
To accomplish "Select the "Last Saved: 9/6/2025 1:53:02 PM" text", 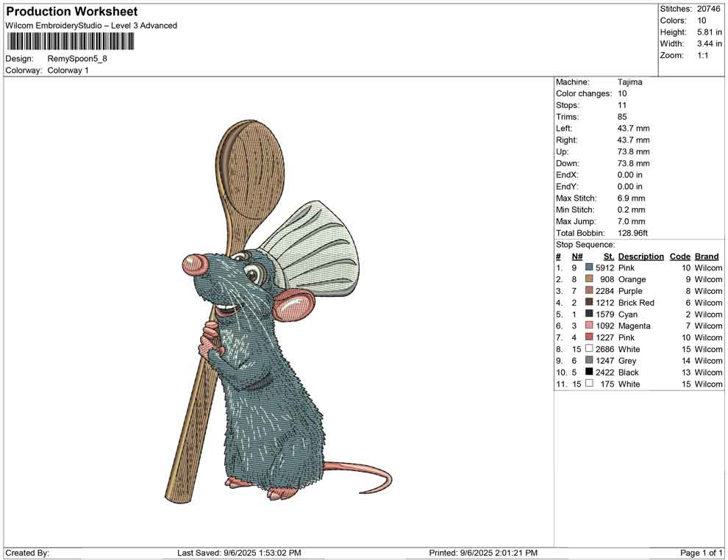I will (x=239, y=553).
